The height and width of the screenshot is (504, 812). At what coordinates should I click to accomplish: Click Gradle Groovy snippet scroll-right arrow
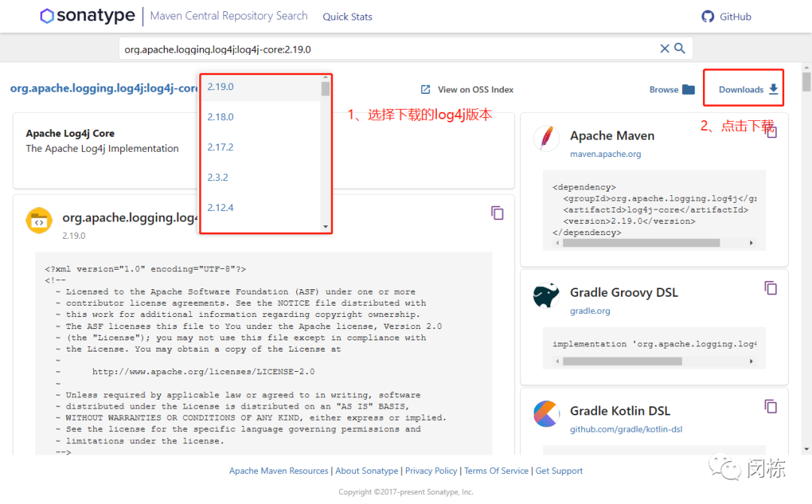[751, 361]
